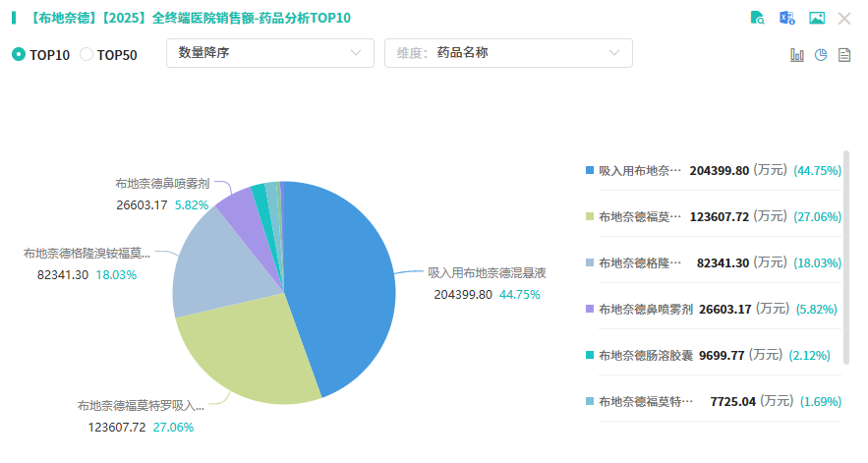Screen dimensions: 868x463
Task: Export data with the Excel icon
Action: pos(786,18)
